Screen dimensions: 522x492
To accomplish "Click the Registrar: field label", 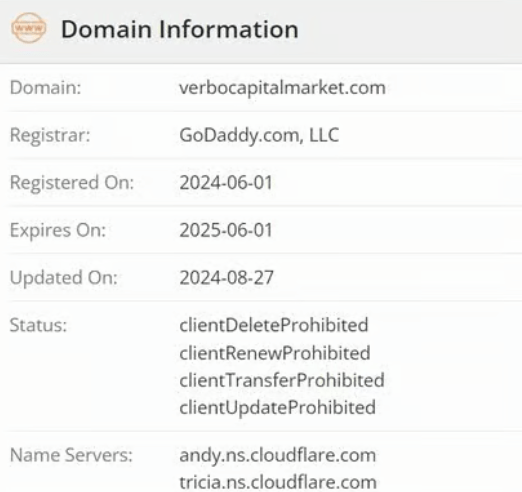I will [50, 135].
